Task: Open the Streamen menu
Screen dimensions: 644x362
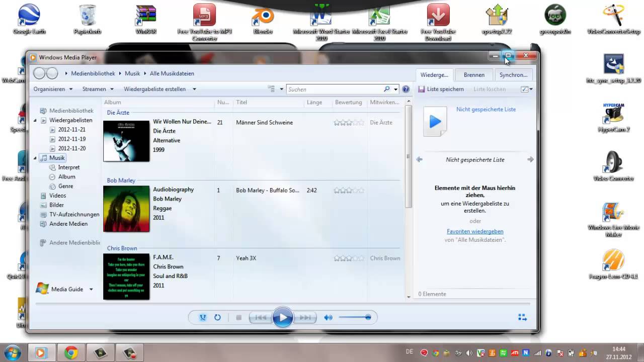Action: pos(98,89)
